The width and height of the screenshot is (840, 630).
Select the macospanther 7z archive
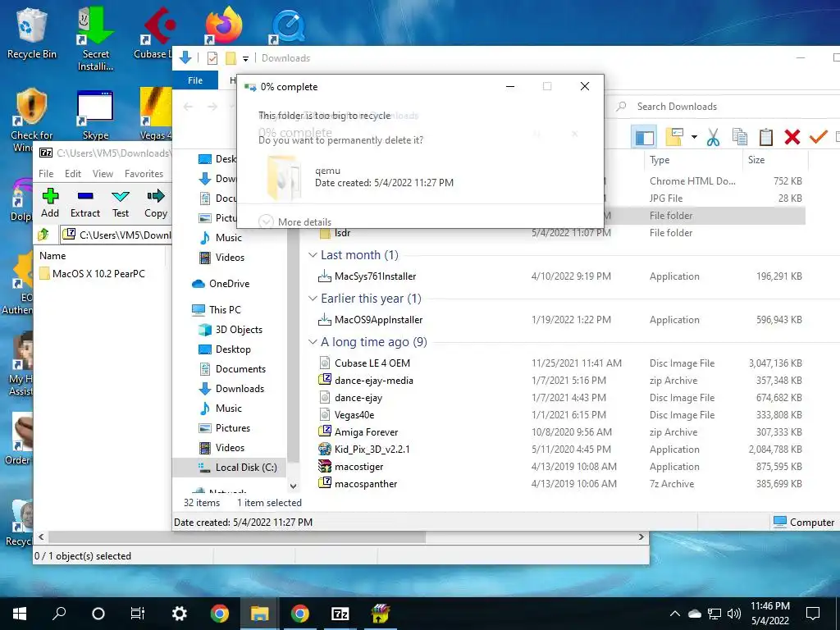click(365, 484)
